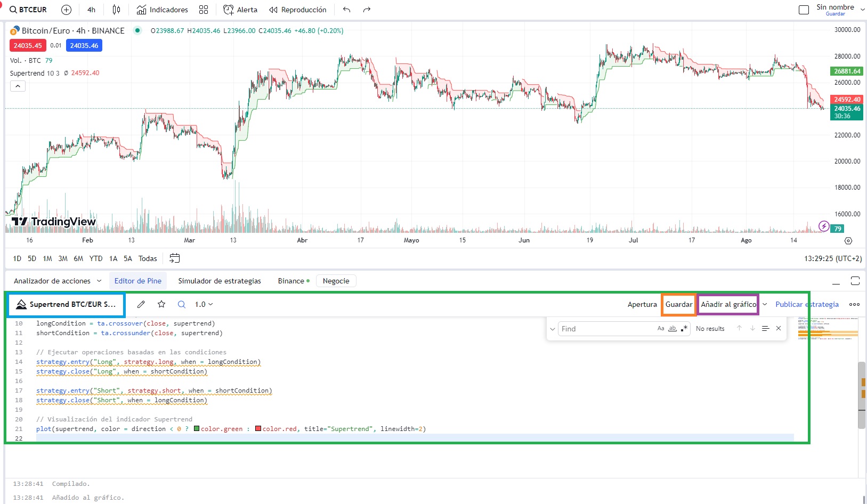
Task: Open the chart layout grid selector
Action: pyautogui.click(x=204, y=9)
